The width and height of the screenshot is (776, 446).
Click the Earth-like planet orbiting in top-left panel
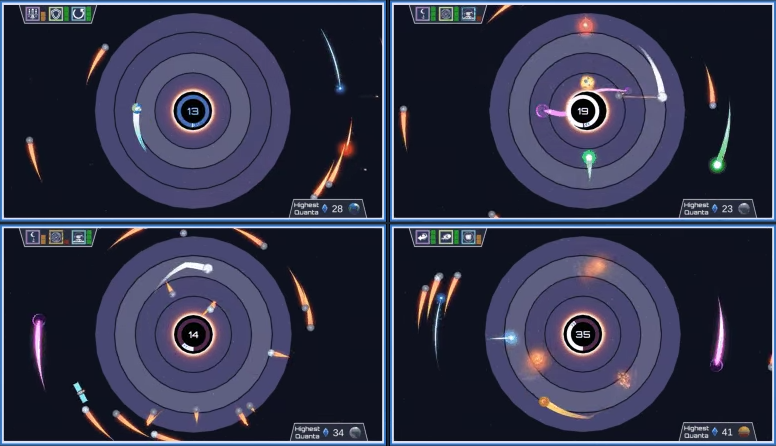click(x=137, y=108)
